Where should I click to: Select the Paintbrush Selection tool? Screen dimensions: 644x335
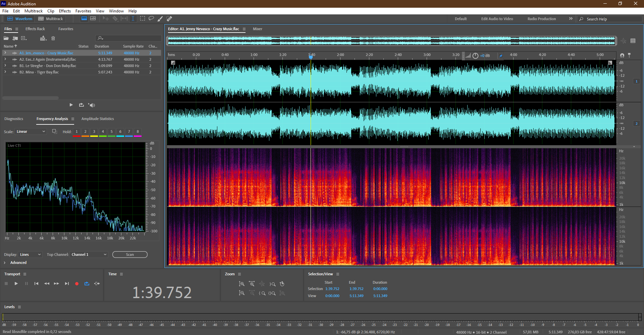point(160,19)
